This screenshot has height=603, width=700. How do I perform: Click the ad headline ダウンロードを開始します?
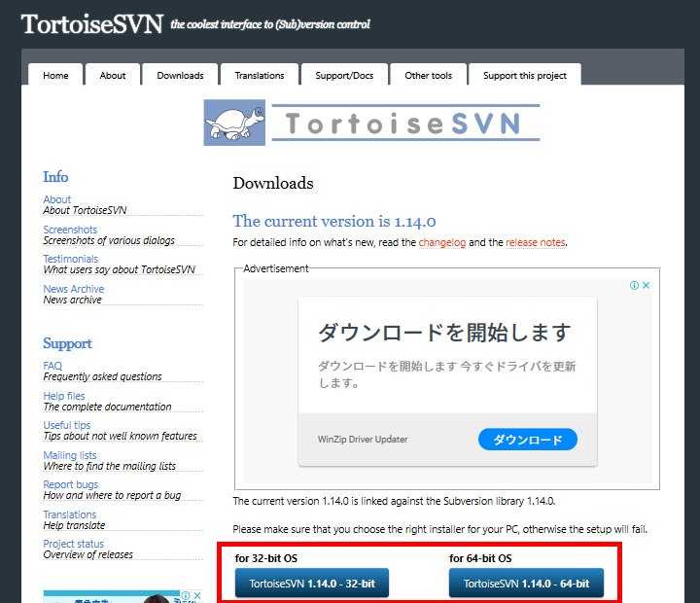[444, 333]
